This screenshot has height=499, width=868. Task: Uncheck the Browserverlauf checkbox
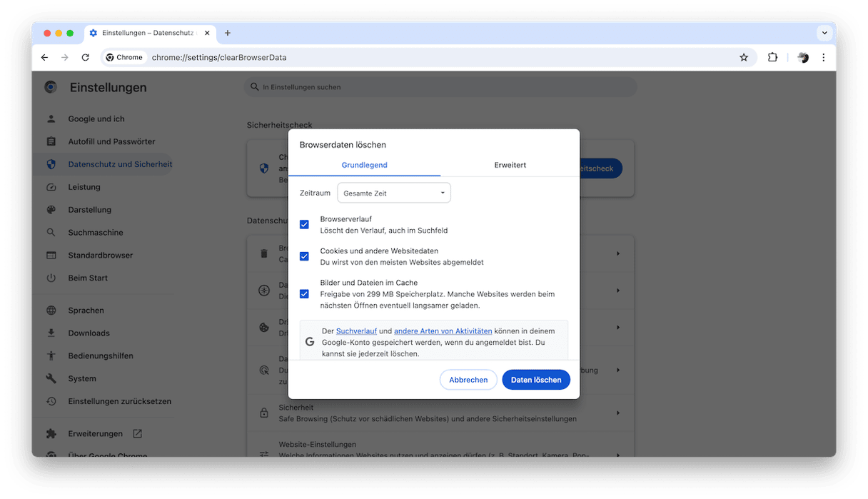pos(304,224)
